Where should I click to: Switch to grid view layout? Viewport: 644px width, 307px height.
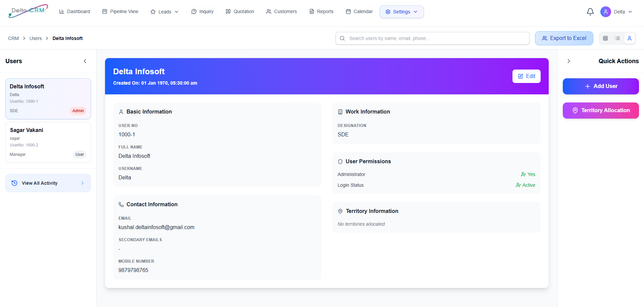(x=605, y=38)
